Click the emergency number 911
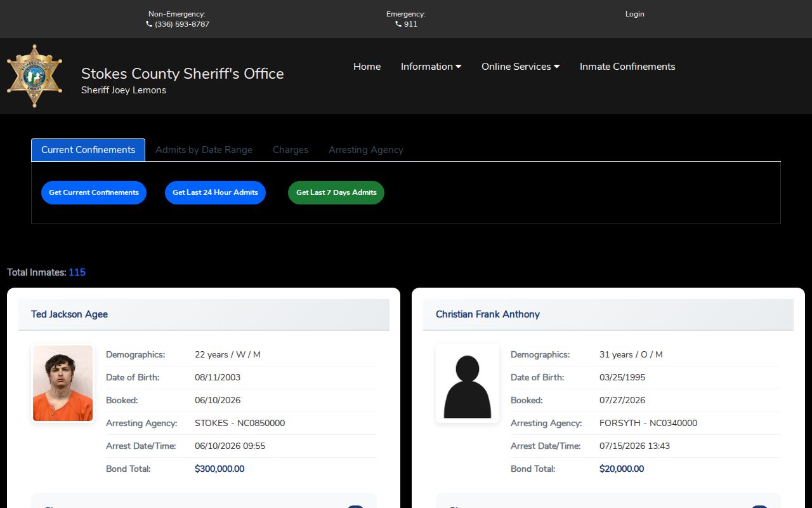This screenshot has height=508, width=812. [410, 24]
